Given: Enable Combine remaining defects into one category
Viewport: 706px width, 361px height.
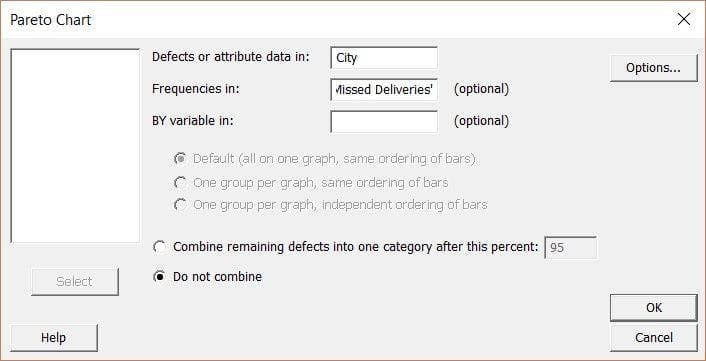Looking at the screenshot, I should pos(159,247).
